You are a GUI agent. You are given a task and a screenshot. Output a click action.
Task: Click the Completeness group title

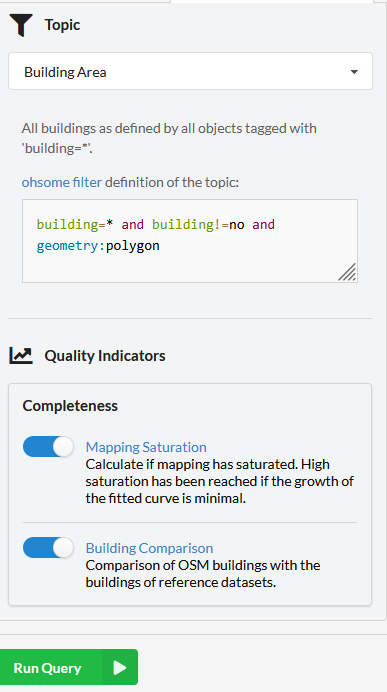[70, 406]
